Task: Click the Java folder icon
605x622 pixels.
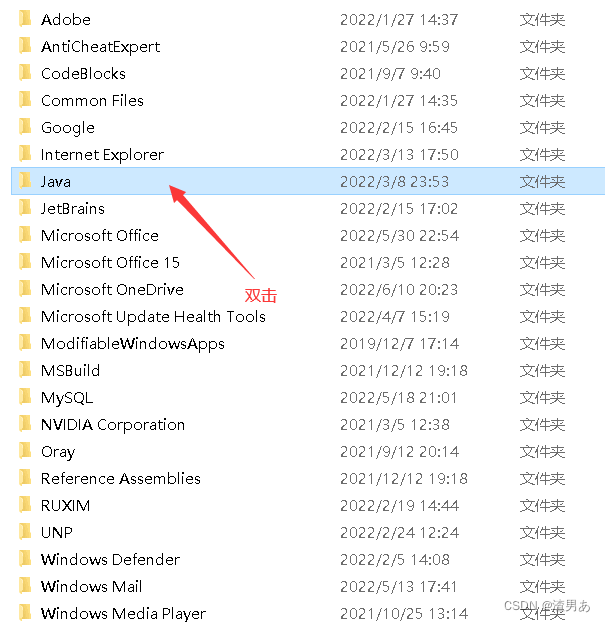Action: 25,180
